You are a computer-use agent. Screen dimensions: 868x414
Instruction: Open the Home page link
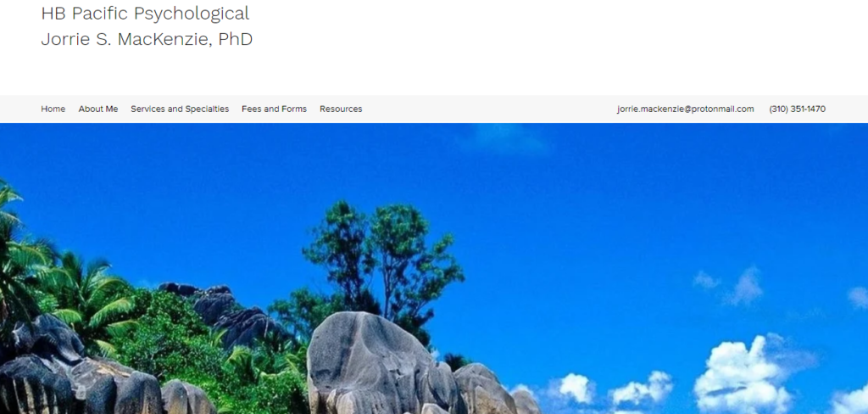(53, 109)
